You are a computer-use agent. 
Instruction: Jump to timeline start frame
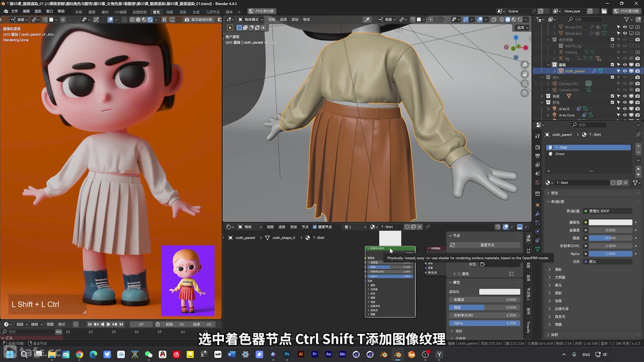[x=90, y=324]
